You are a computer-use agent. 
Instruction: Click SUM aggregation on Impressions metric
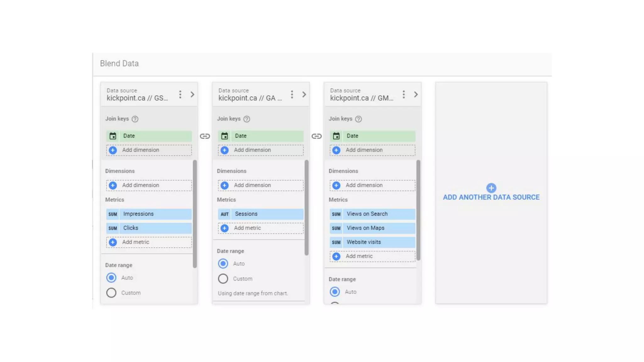(113, 214)
